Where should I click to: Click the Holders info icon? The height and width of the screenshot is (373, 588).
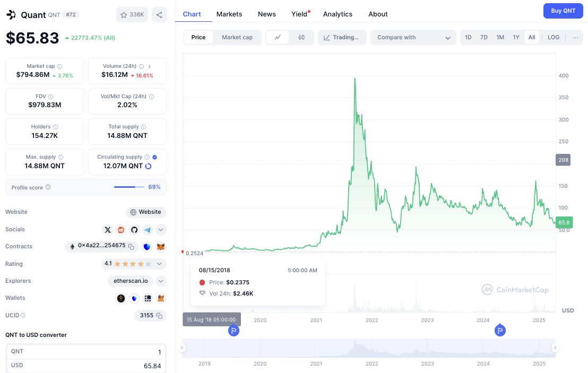click(x=56, y=127)
